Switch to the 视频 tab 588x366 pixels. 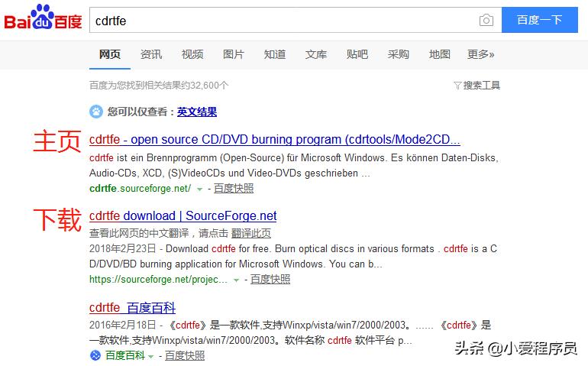192,54
